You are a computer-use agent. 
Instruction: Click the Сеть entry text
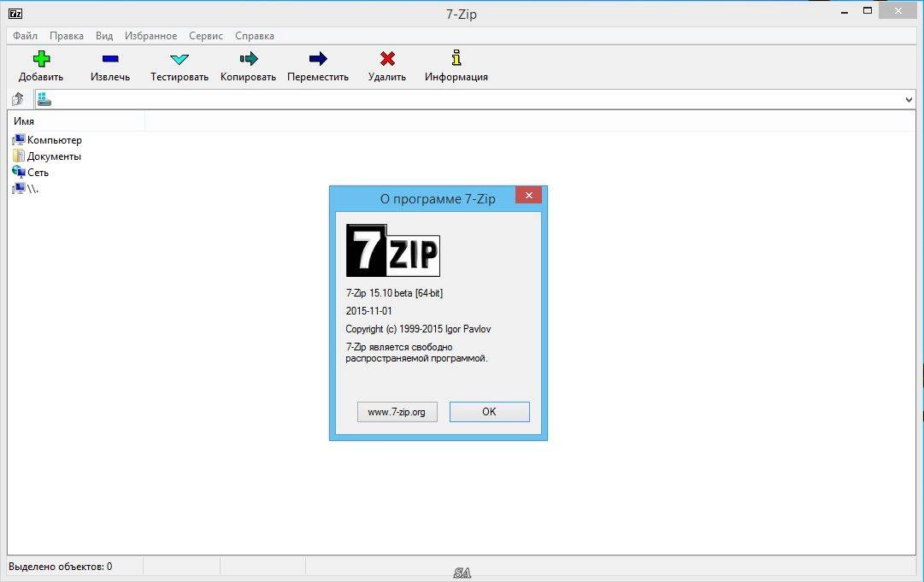(x=38, y=173)
